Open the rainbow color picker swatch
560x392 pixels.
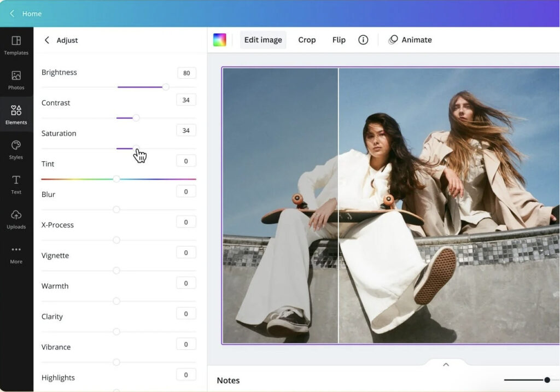(x=220, y=39)
